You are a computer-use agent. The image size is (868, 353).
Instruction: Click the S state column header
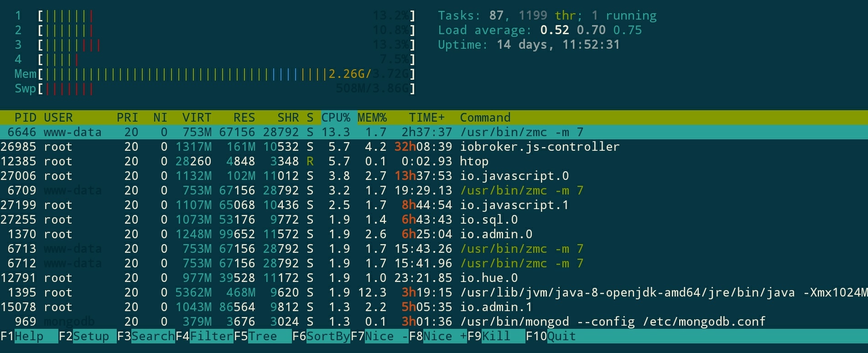[x=310, y=118]
